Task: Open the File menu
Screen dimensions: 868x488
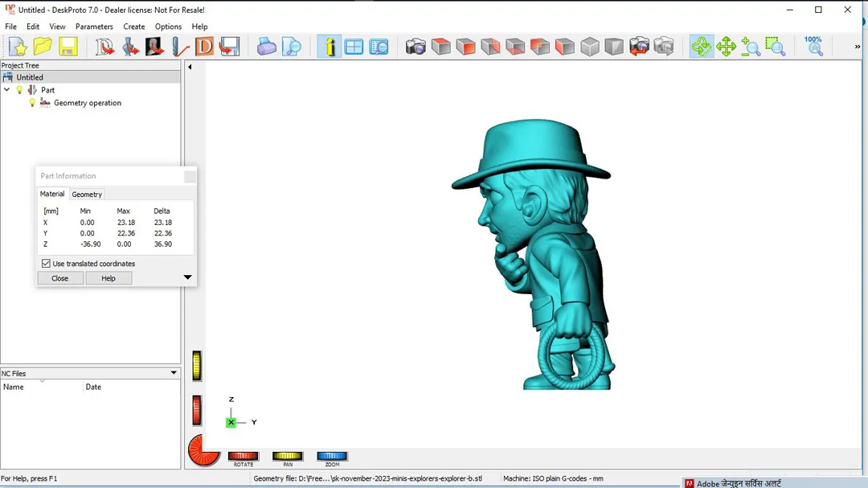Action: click(10, 27)
